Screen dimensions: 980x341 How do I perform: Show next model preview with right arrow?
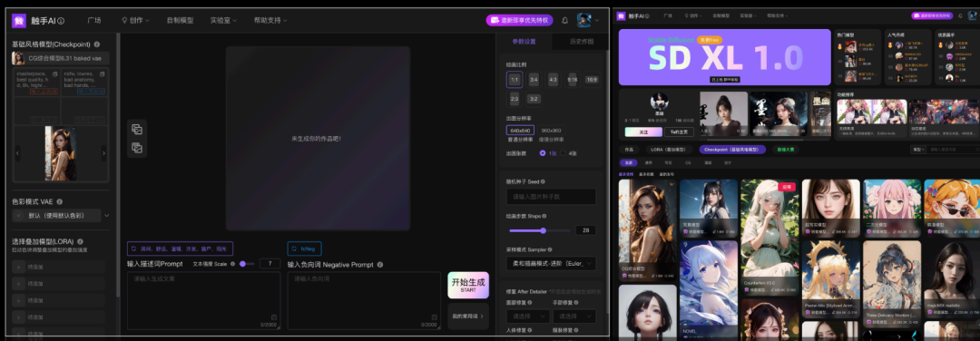(103, 153)
